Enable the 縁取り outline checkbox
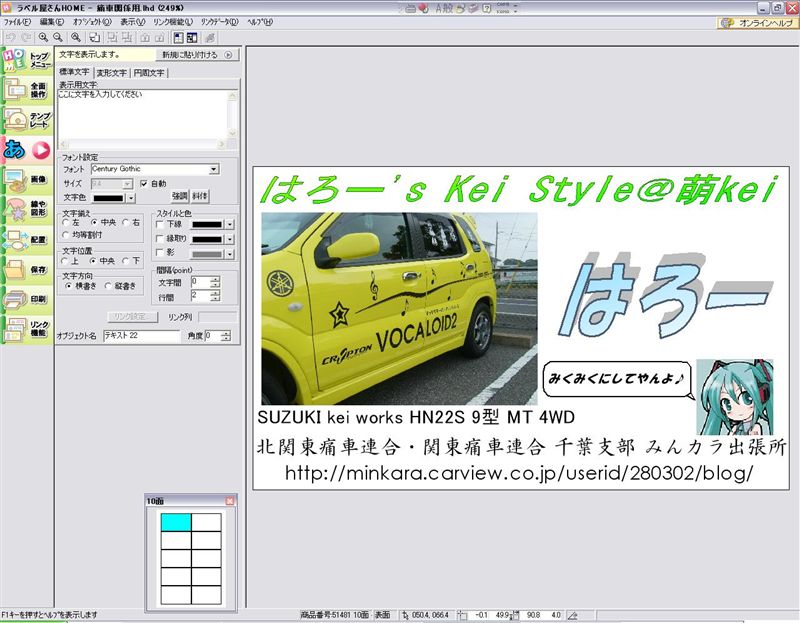The width and height of the screenshot is (800, 623). 160,238
